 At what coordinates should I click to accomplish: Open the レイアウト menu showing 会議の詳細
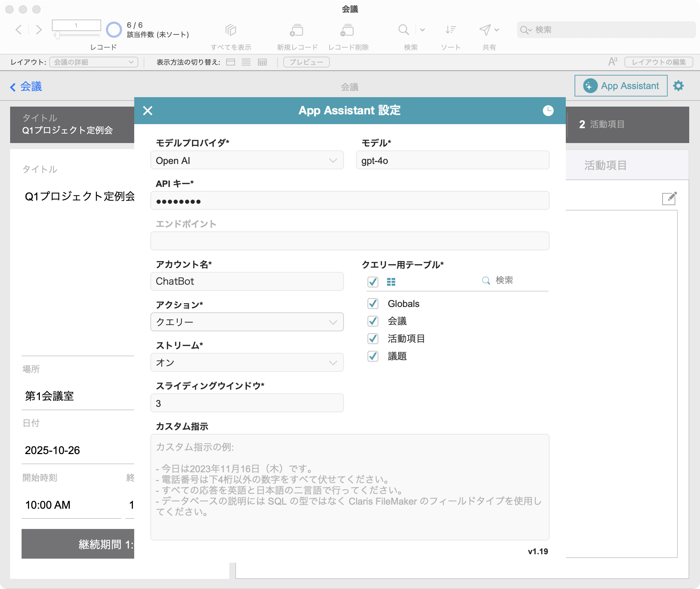tap(94, 62)
